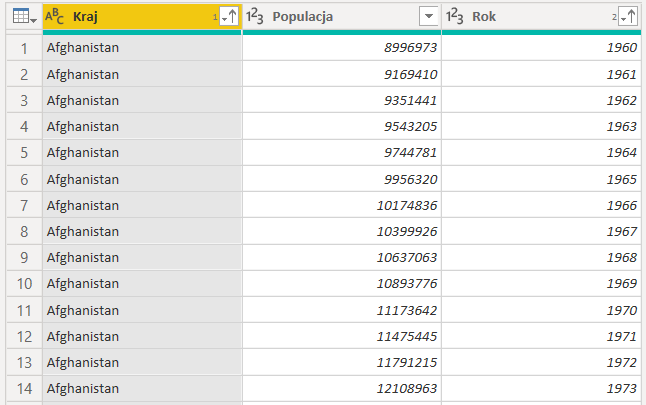Select row number 1
Viewport: 646px width, 405px height.
[x=22, y=48]
